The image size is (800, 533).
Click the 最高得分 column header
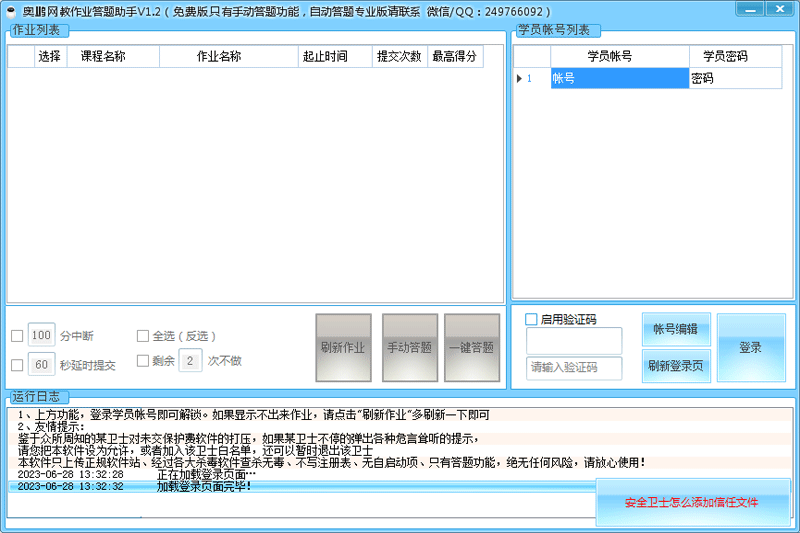coord(455,56)
